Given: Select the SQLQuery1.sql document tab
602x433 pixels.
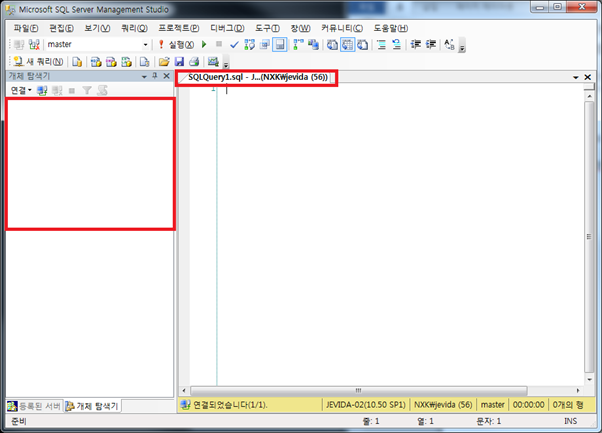Looking at the screenshot, I should [x=258, y=77].
